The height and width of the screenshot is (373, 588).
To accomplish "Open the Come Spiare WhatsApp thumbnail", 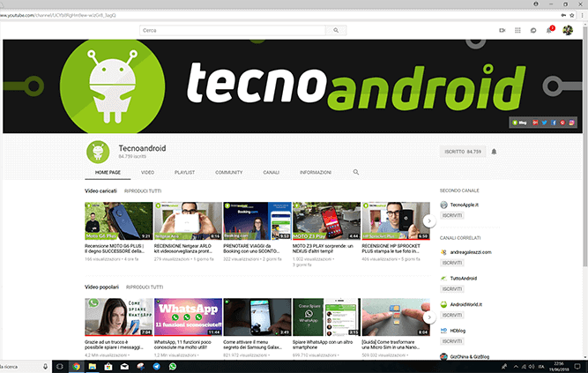I will (326, 317).
